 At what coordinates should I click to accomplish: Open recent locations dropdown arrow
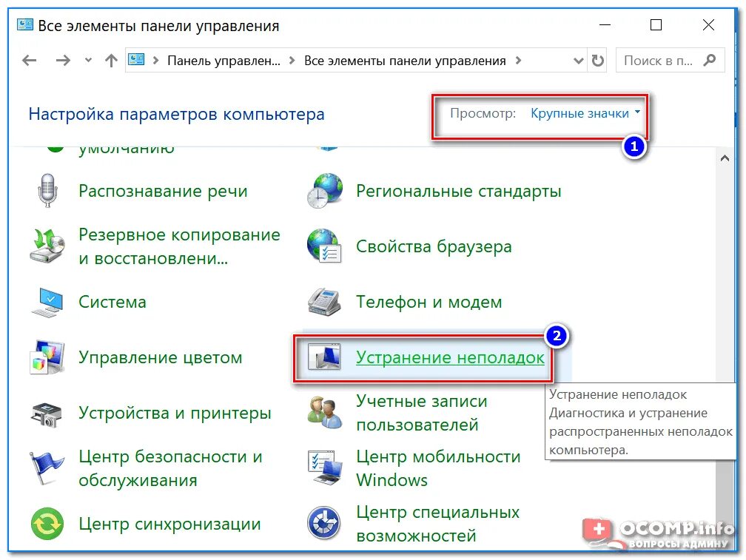[88, 61]
